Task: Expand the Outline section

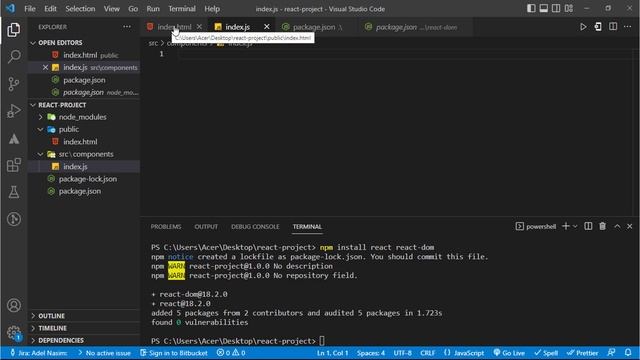Action: [84, 316]
